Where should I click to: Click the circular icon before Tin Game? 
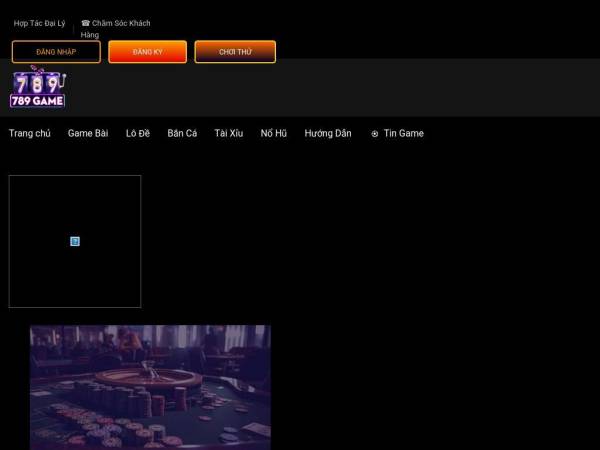(375, 133)
